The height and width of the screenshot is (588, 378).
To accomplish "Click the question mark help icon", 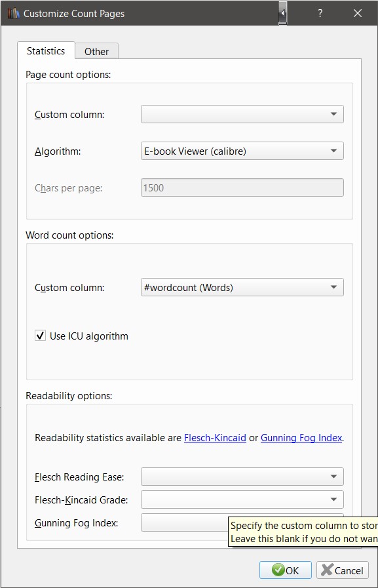I will (x=320, y=14).
